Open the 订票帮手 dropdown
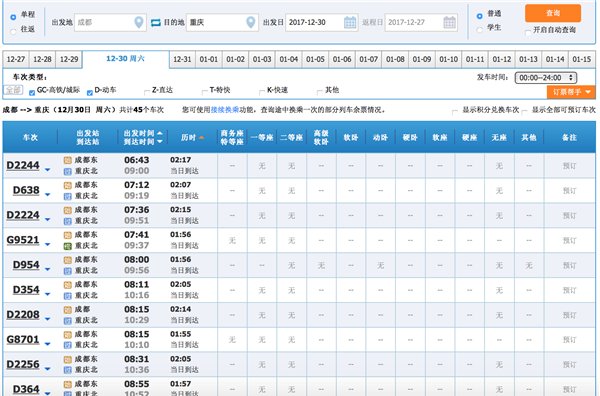Viewport: 600px width, 396px height. tap(571, 92)
